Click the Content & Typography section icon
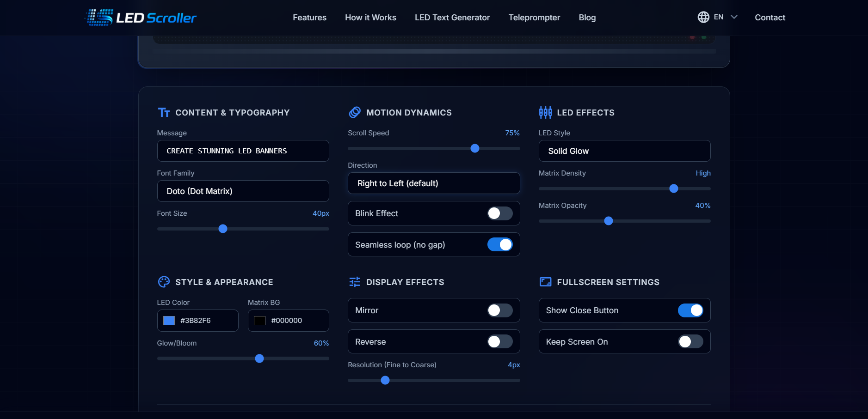868x419 pixels. point(164,112)
